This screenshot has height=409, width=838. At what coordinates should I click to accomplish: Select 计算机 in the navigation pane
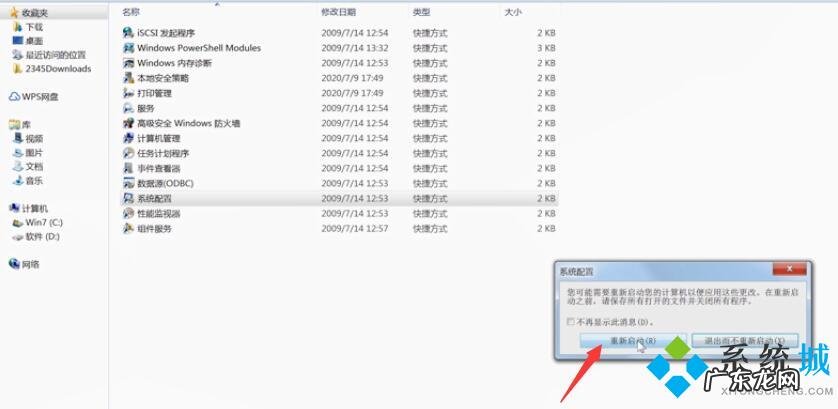click(x=35, y=209)
